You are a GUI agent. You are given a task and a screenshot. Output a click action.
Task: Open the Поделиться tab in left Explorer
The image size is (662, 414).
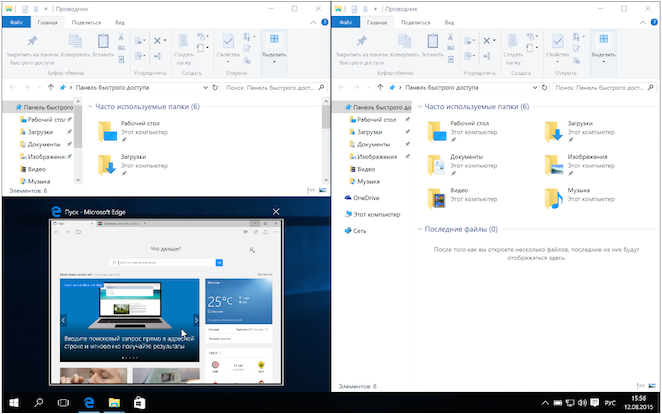(x=86, y=22)
